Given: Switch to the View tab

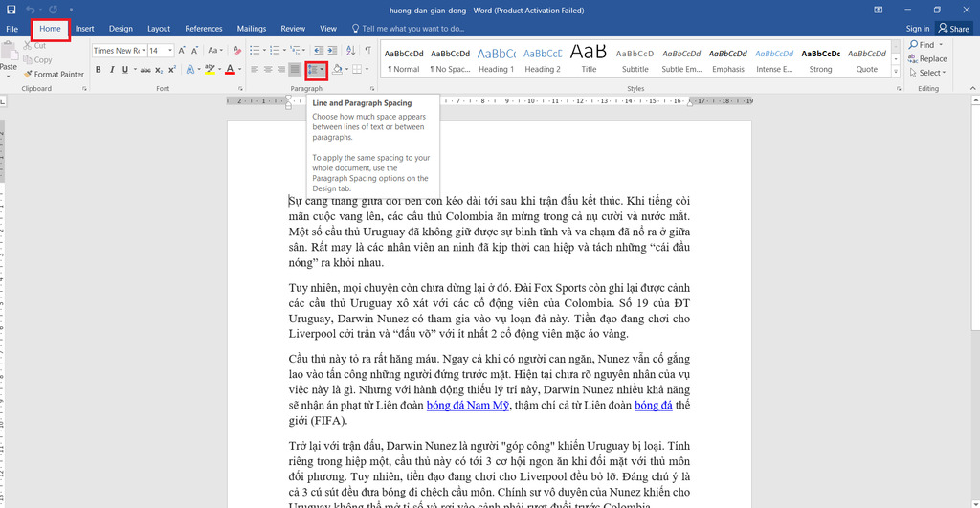Looking at the screenshot, I should (328, 29).
